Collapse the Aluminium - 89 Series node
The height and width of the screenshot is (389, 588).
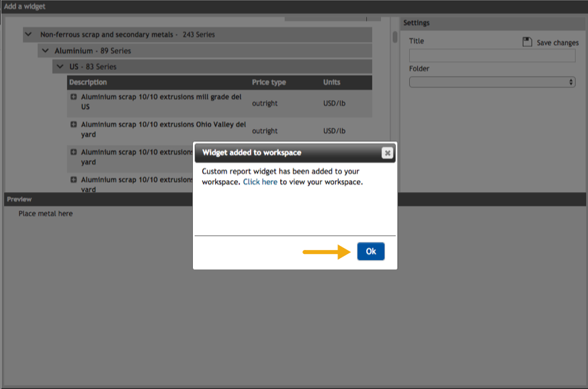pos(44,51)
